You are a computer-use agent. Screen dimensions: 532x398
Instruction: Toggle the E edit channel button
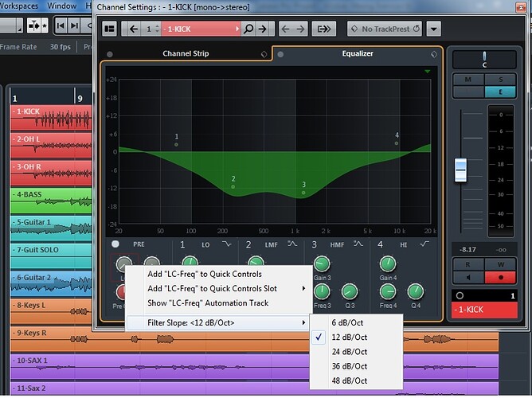coord(500,92)
